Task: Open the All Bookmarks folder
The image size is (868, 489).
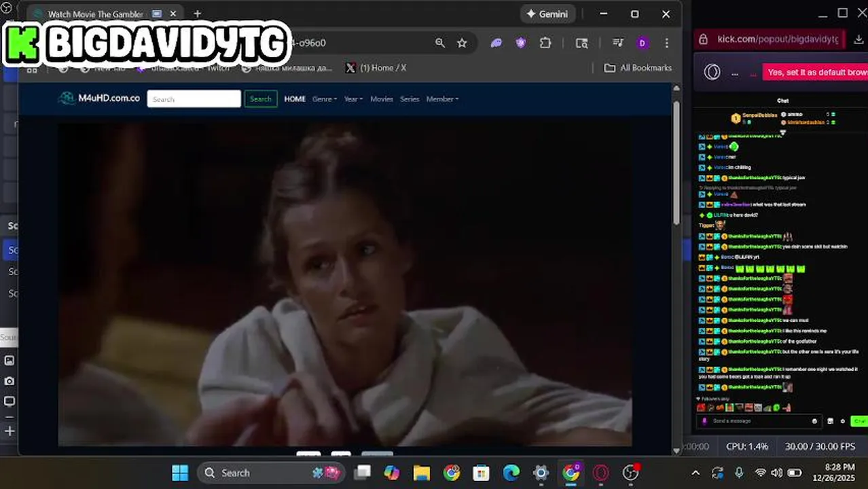Action: pyautogui.click(x=638, y=68)
